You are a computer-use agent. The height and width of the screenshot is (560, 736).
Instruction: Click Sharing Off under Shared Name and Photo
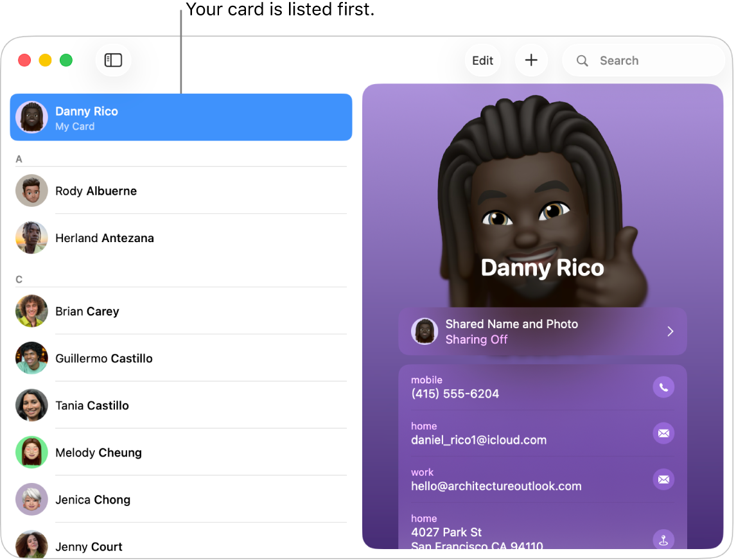[475, 339]
